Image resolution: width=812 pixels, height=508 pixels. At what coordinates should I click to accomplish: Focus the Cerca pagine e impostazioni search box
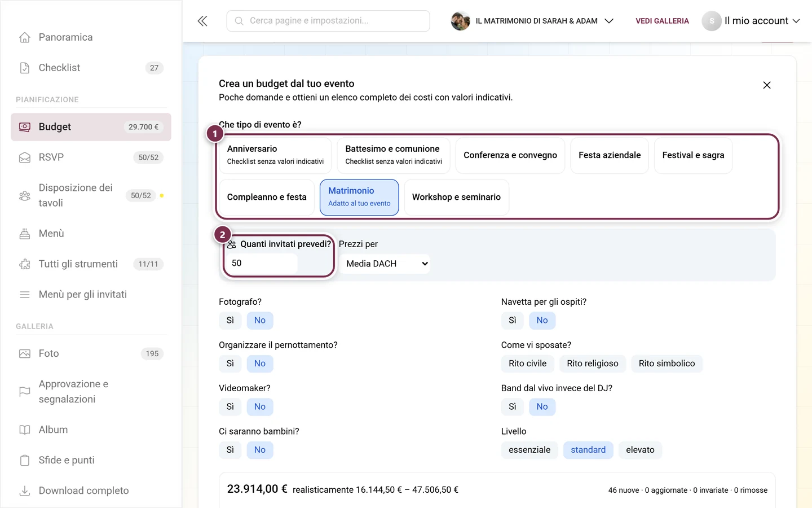328,21
